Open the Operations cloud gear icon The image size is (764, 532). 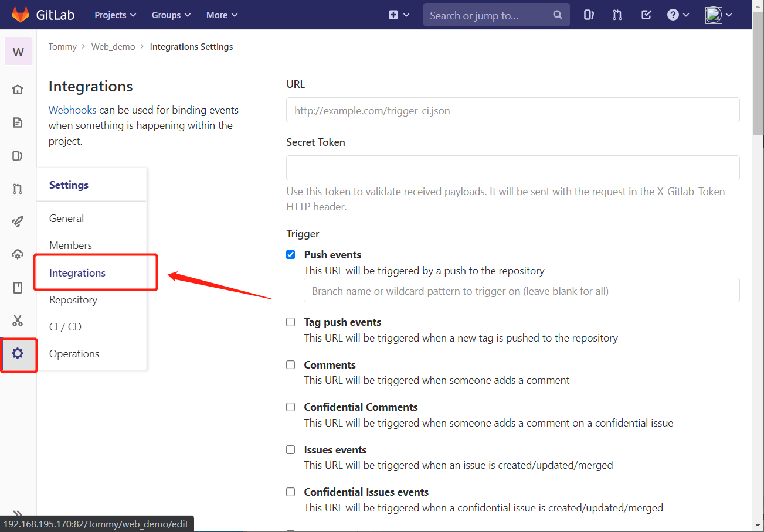(x=18, y=254)
